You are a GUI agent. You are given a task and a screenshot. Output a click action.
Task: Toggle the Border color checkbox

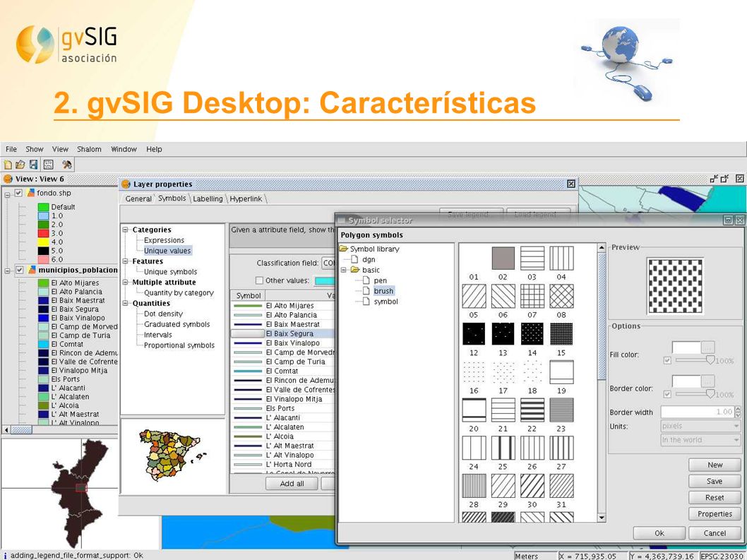[667, 394]
